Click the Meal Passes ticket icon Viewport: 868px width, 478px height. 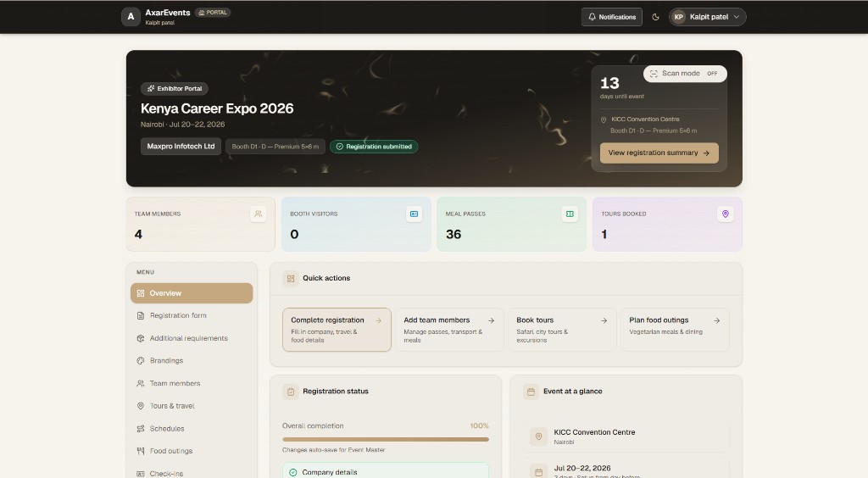570,214
